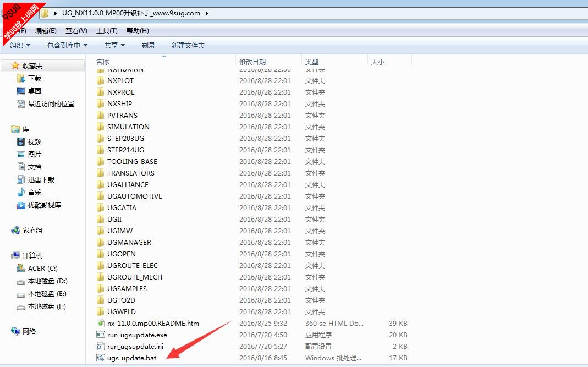The height and width of the screenshot is (367, 588).
Task: Select the UGALLIANCE folder icon
Action: coord(101,184)
